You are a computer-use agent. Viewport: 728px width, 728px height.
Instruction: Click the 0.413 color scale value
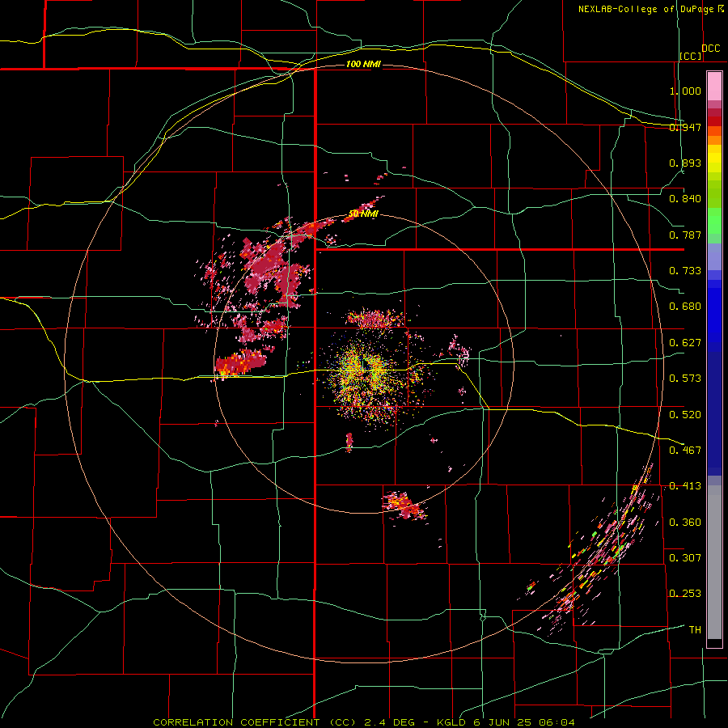[685, 485]
